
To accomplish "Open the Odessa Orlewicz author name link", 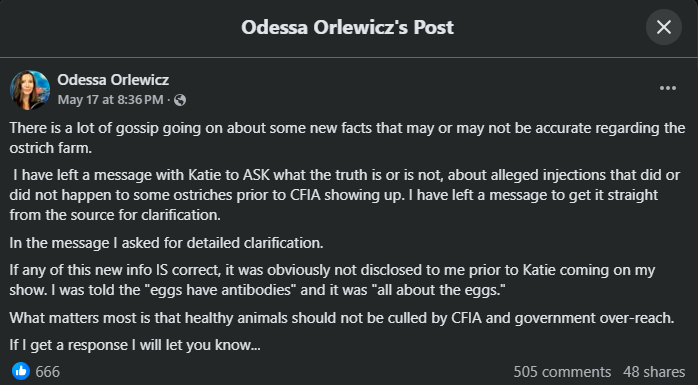I will 113,80.
